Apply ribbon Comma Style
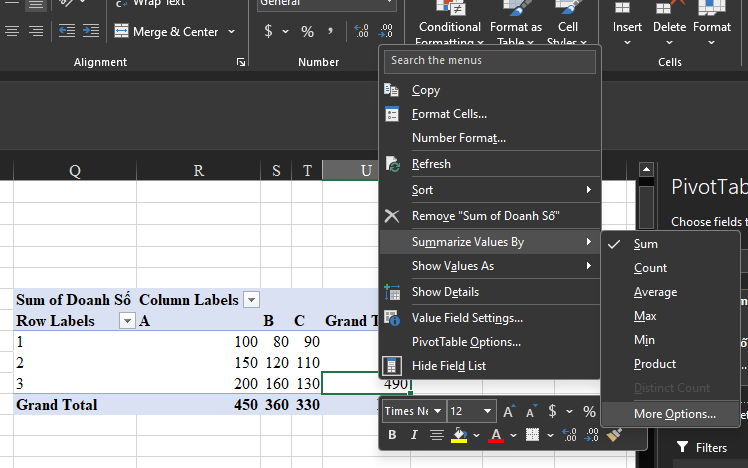The image size is (748, 468). (x=330, y=31)
